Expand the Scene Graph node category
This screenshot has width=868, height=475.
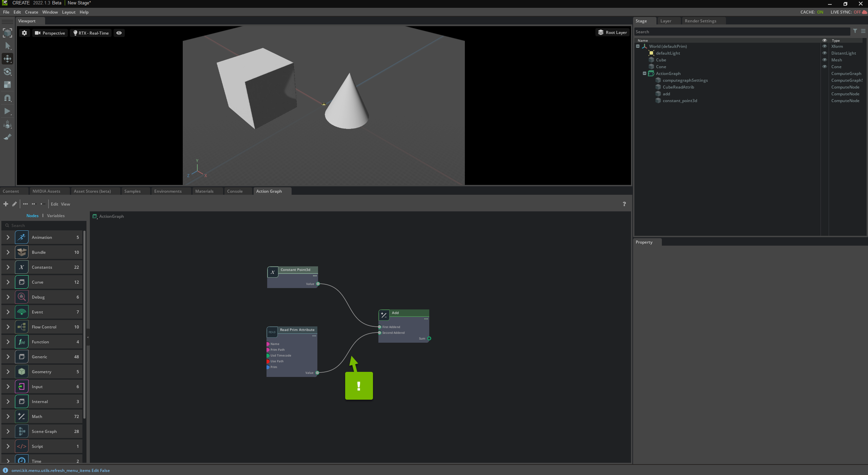8,431
